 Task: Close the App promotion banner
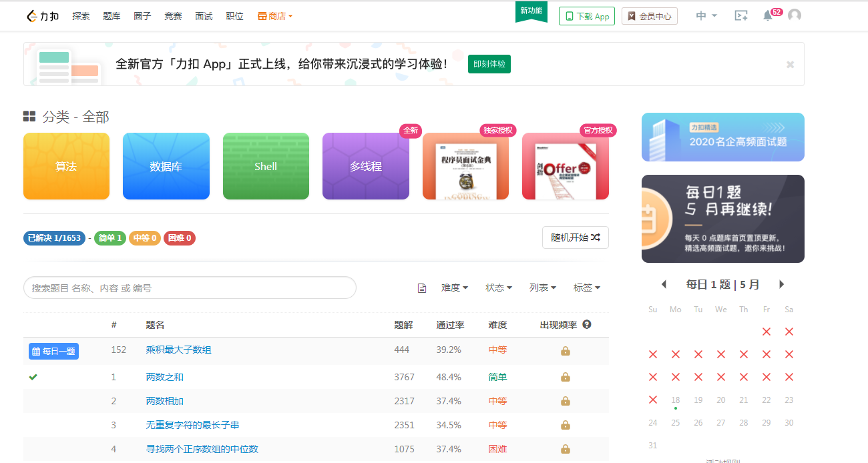[x=790, y=65]
